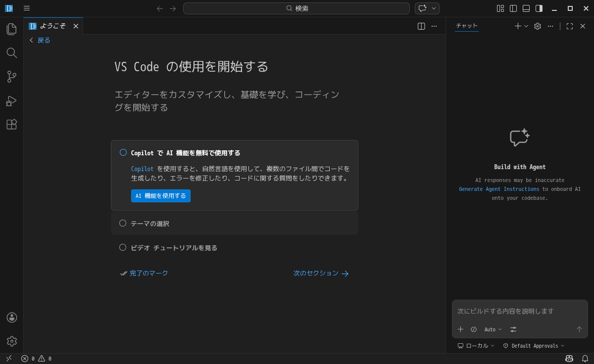
Task: Toggle the secondary side bar
Action: pyautogui.click(x=539, y=8)
